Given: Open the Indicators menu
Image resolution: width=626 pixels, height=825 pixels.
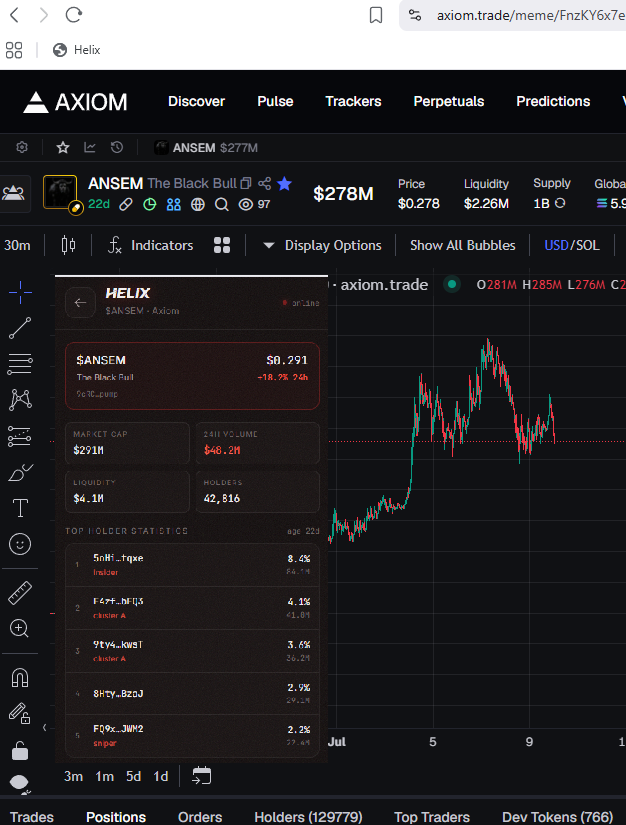Looking at the screenshot, I should pyautogui.click(x=150, y=245).
